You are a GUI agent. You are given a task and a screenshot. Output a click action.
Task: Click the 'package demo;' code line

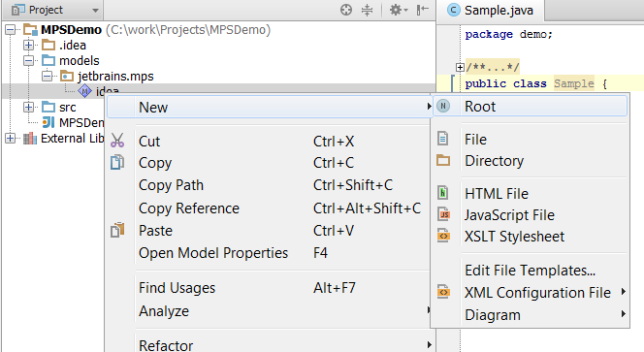pos(509,34)
